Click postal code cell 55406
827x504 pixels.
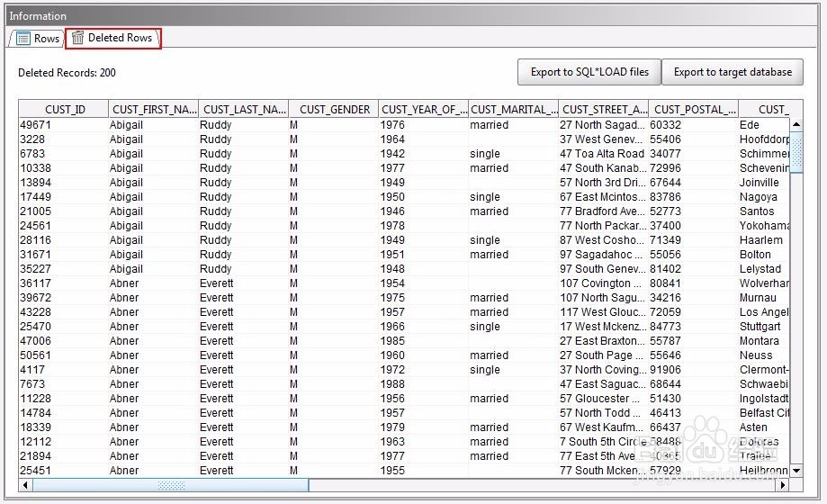(x=694, y=139)
